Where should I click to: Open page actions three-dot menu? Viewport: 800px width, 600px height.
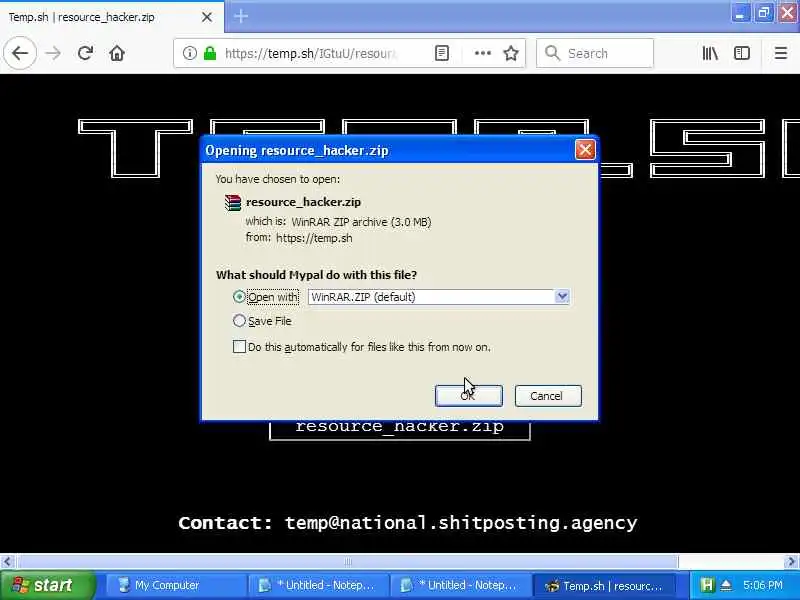point(483,53)
